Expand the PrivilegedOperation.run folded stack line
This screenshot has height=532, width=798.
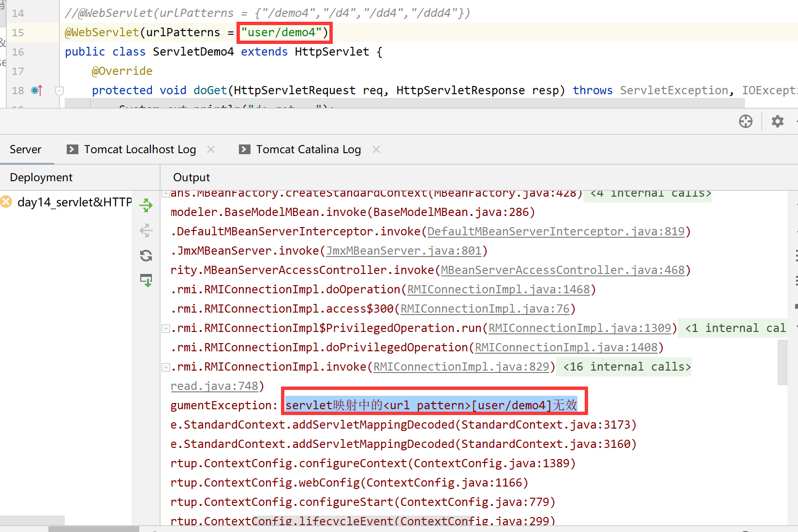coord(166,329)
